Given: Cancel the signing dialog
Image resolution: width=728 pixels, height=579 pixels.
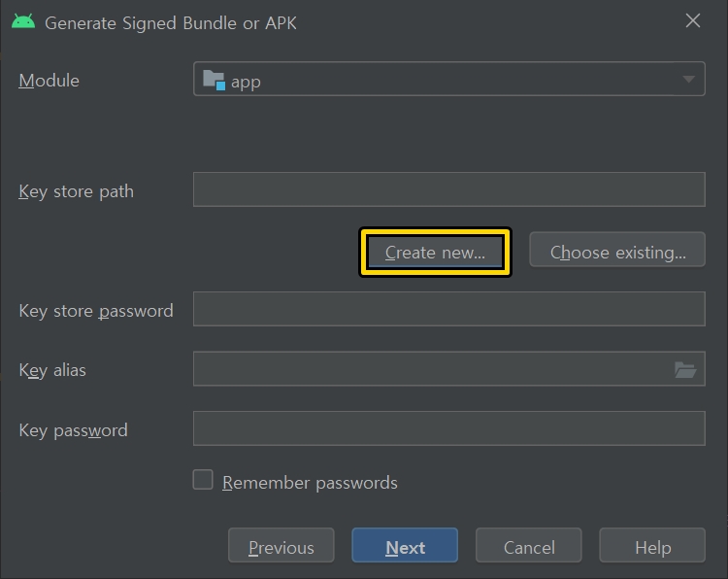Looking at the screenshot, I should click(529, 545).
